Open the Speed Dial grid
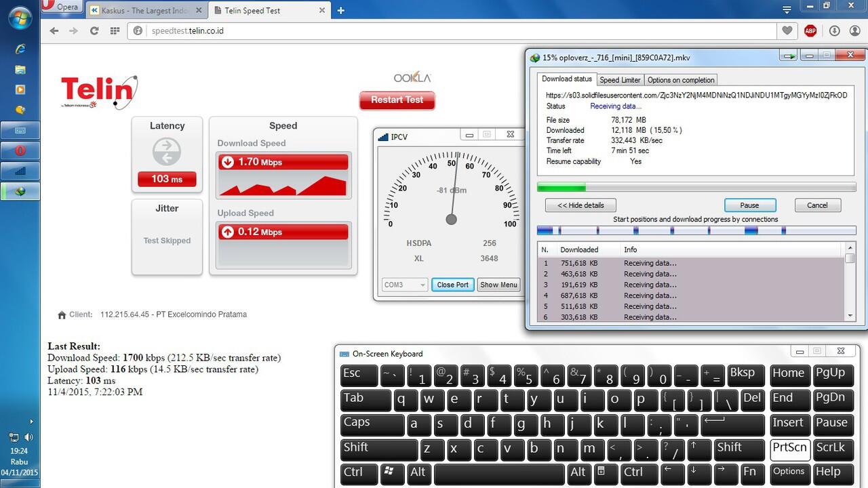868x488 pixels. tap(115, 30)
